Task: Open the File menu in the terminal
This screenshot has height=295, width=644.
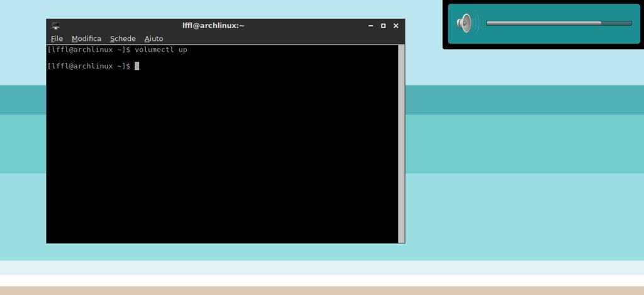Action: click(x=57, y=38)
